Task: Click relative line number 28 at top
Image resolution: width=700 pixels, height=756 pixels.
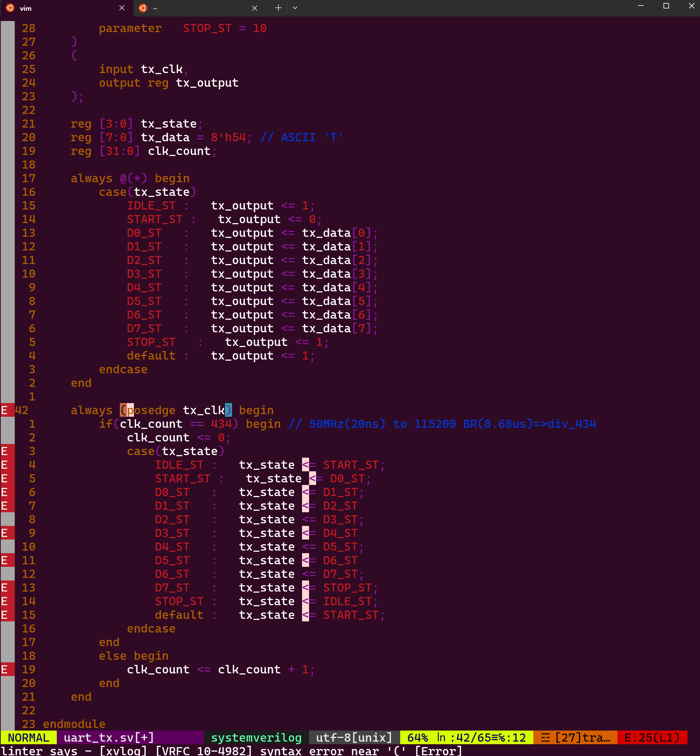Action: tap(28, 28)
